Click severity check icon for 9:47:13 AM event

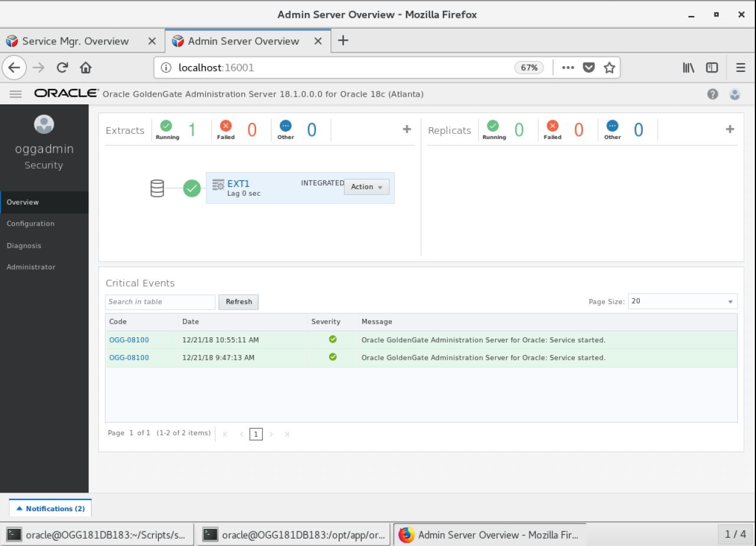click(332, 357)
